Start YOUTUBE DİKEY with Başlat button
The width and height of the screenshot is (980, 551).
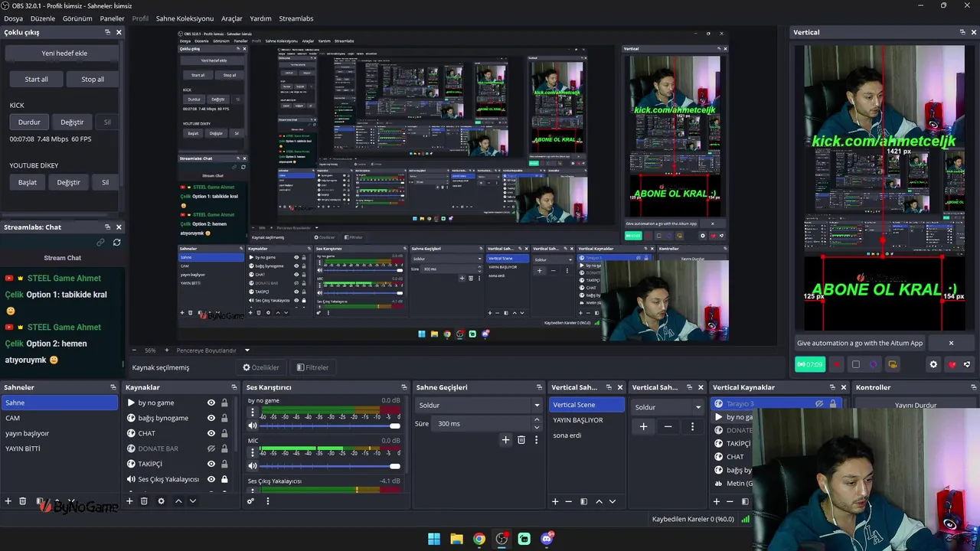(28, 182)
